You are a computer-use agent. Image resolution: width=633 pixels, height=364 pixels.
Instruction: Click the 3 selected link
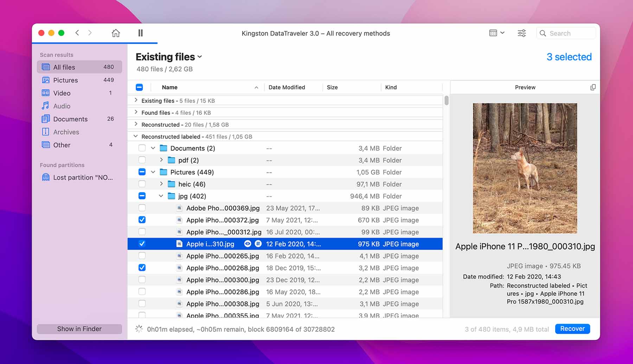coord(569,57)
